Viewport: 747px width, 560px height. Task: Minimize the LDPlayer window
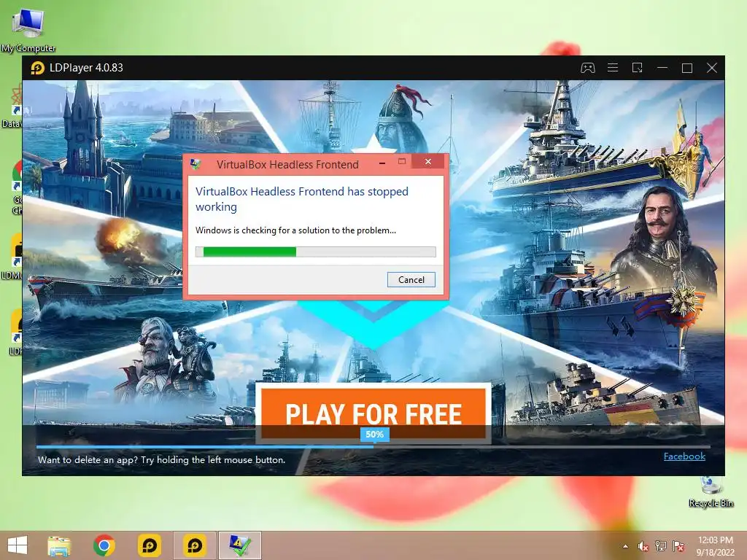coord(662,68)
